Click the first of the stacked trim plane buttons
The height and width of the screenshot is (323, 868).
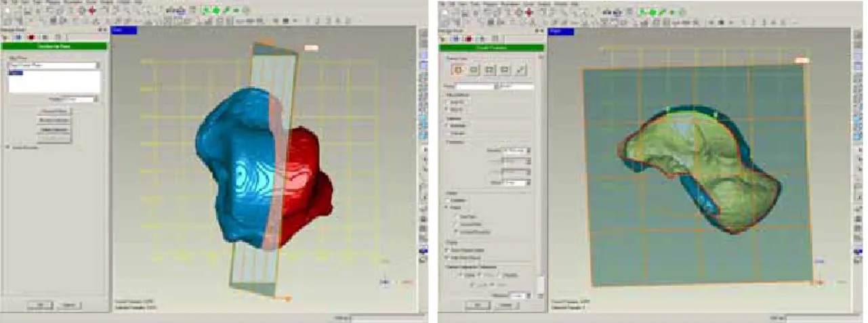pyautogui.click(x=54, y=111)
